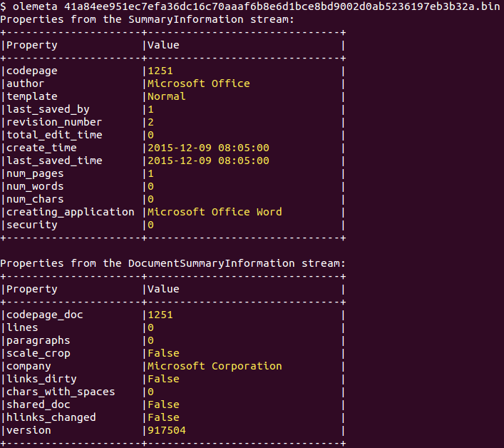504x448 pixels.
Task: Click the num_pages property name
Action: pyautogui.click(x=35, y=173)
